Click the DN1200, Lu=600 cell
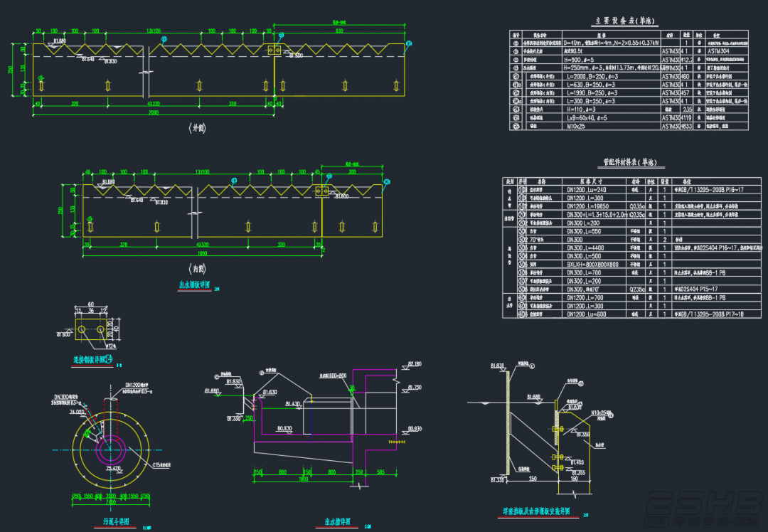The height and width of the screenshot is (532, 768). [586, 314]
